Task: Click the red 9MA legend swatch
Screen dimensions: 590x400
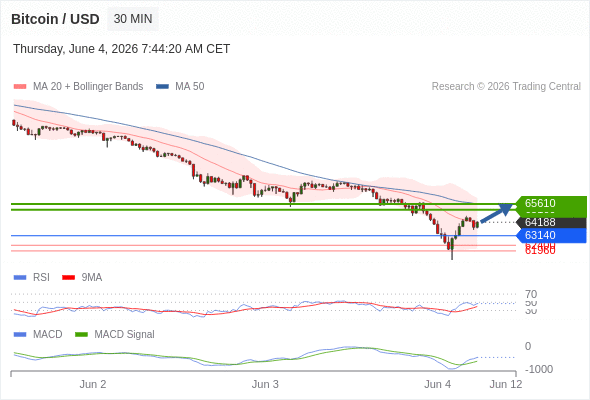Action: [x=68, y=278]
